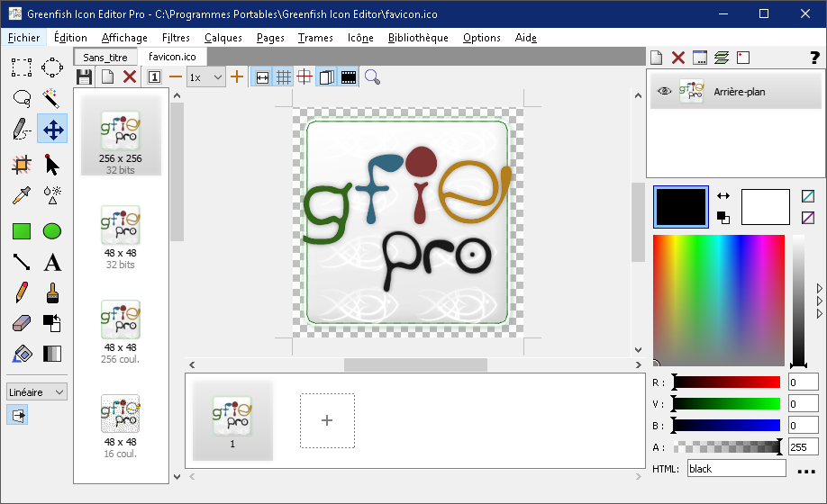Reset zoom to 1:1
Image resolution: width=827 pixels, height=504 pixels.
coord(154,77)
